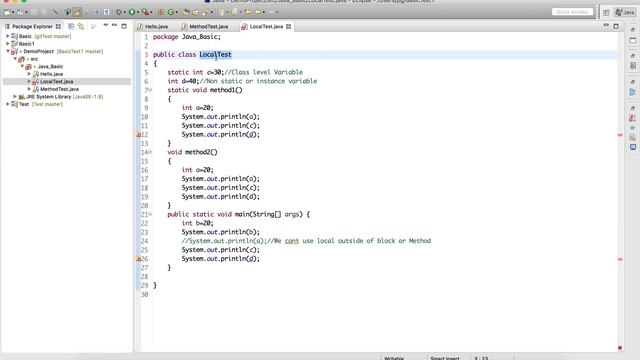Minimize the Package Explorer view

[x=114, y=26]
